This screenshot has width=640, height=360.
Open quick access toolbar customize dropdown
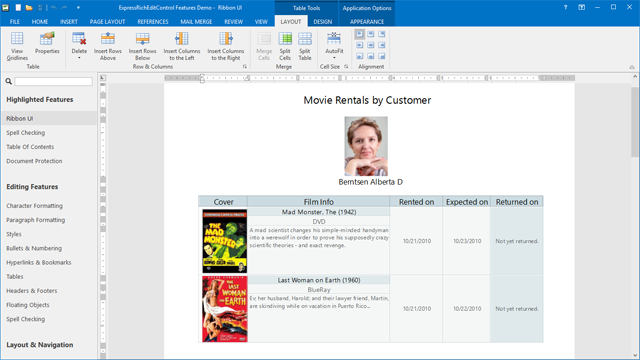(x=78, y=8)
